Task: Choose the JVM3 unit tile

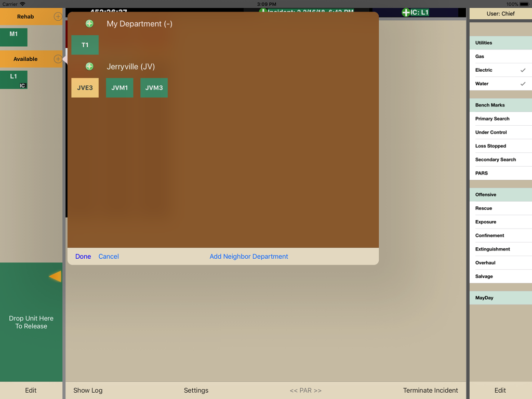Action: tap(154, 88)
